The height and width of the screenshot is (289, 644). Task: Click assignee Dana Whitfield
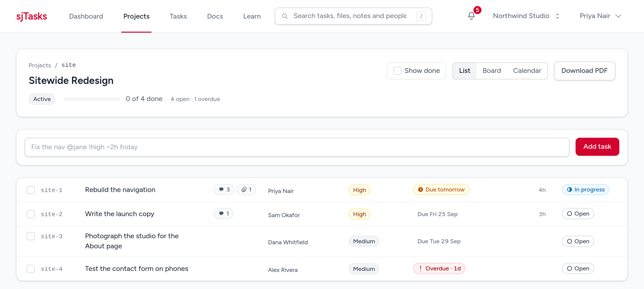click(x=288, y=242)
